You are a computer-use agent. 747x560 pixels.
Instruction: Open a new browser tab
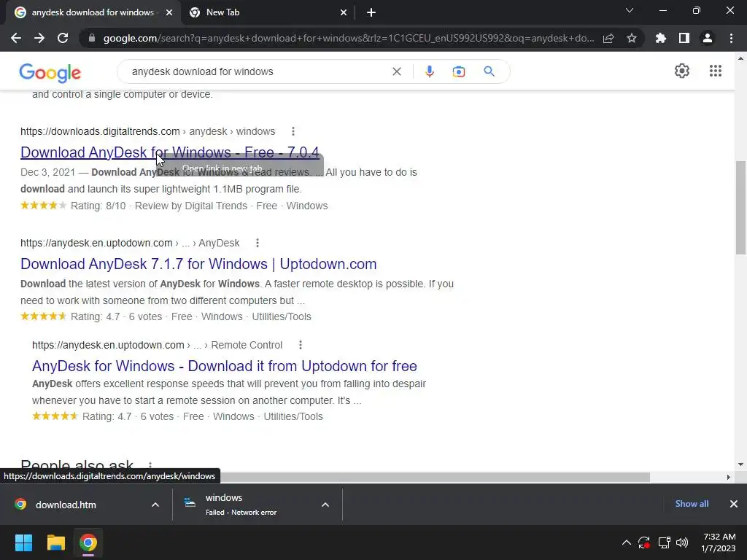tap(371, 13)
